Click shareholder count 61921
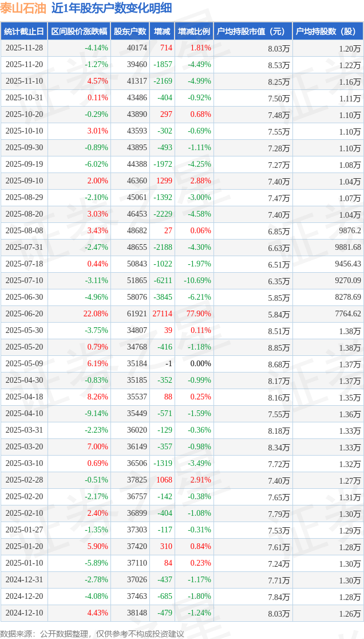 [x=137, y=314]
